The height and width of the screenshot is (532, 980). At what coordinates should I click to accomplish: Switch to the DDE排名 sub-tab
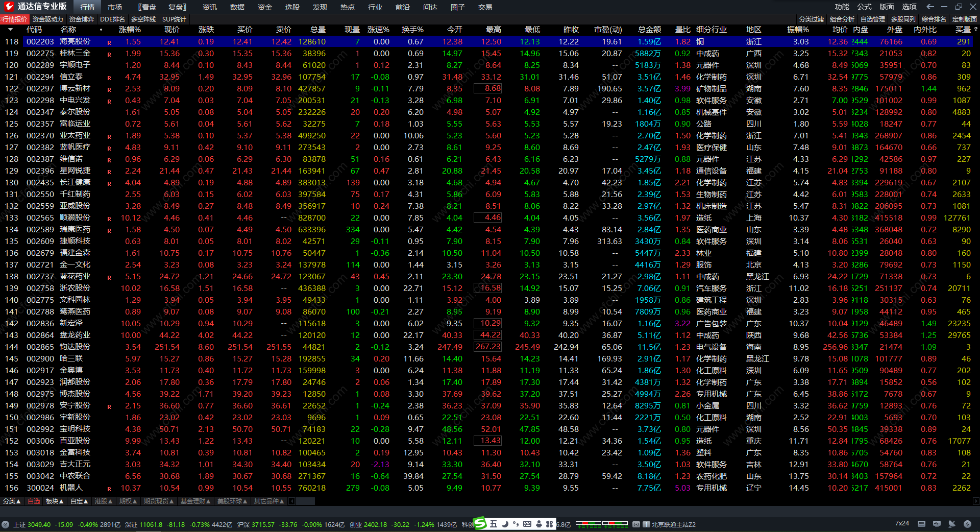click(112, 19)
